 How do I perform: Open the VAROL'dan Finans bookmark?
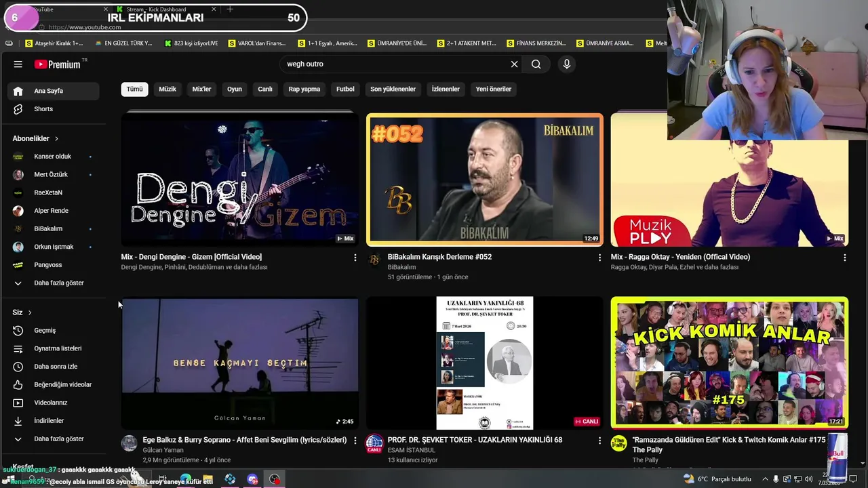coord(256,43)
